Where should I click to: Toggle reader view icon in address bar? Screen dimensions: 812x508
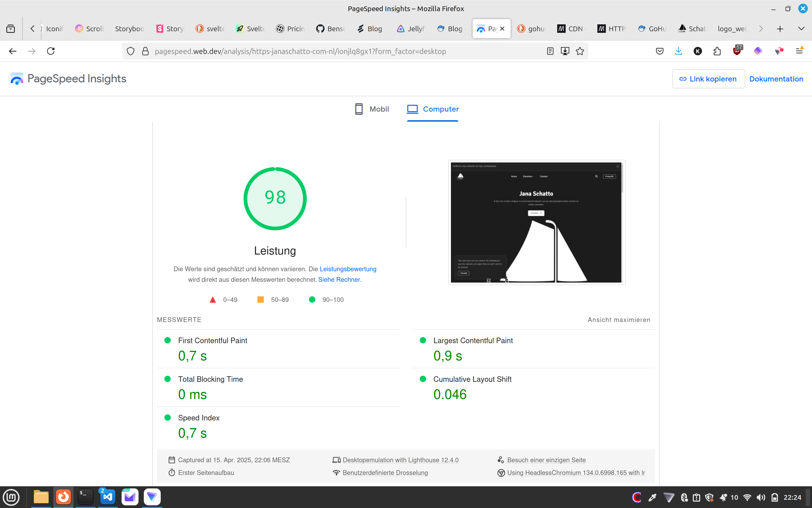[x=550, y=51]
